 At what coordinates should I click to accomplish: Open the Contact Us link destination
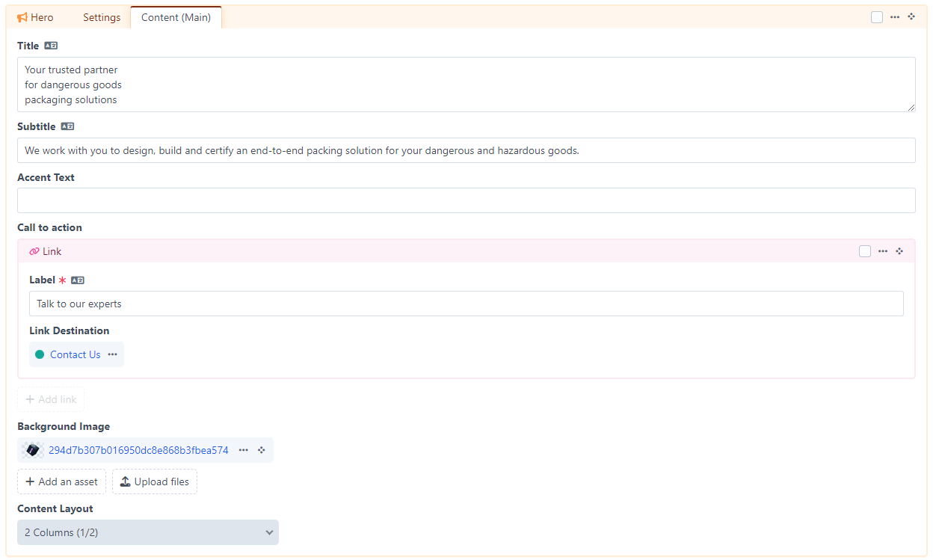point(75,354)
